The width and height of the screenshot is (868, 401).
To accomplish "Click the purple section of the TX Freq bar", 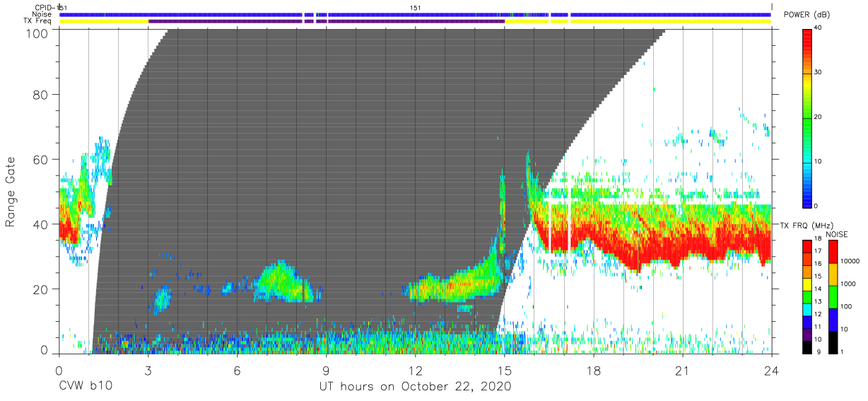I will 325,21.
